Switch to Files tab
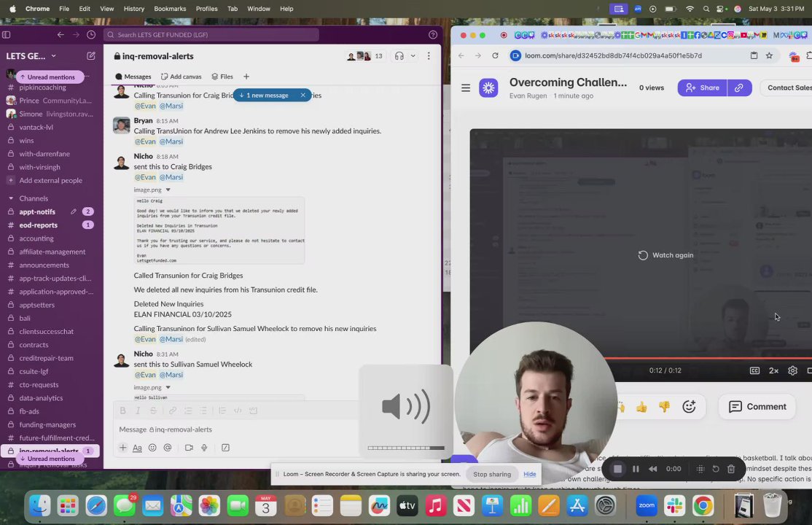Image resolution: width=812 pixels, height=525 pixels. click(x=222, y=77)
